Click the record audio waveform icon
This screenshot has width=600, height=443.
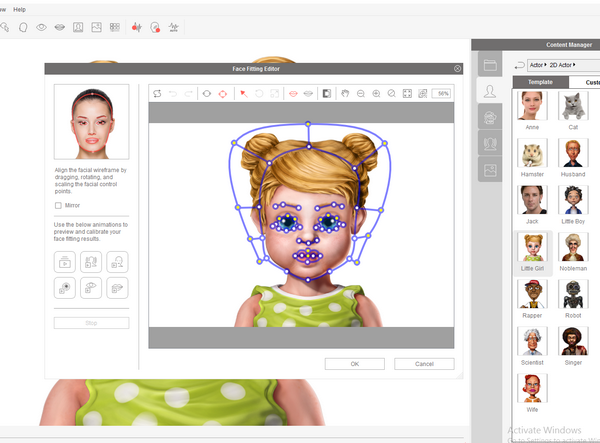point(137,27)
